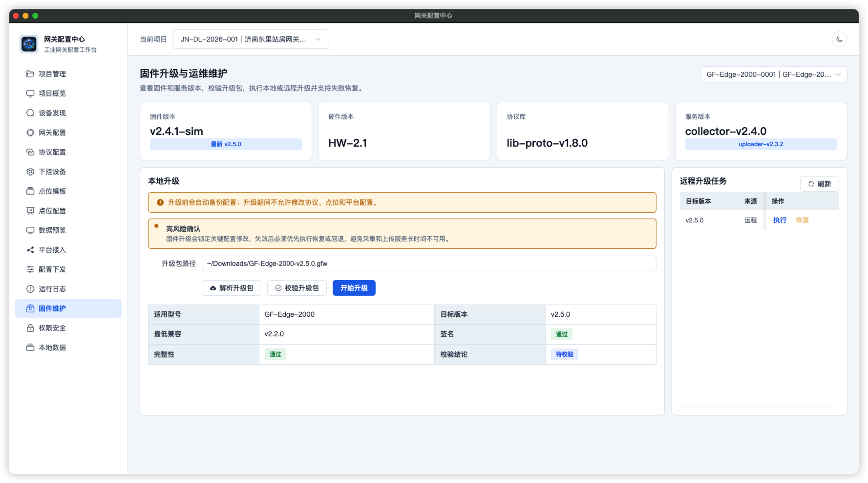Screen dimensions: 868x483
Task: Click the 开始升级 button
Action: point(354,288)
